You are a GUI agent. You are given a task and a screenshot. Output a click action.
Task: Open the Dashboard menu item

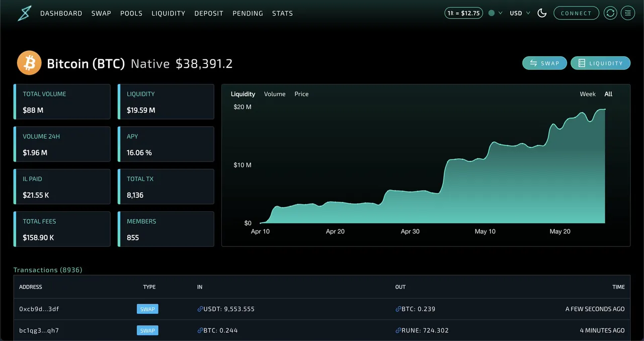61,13
